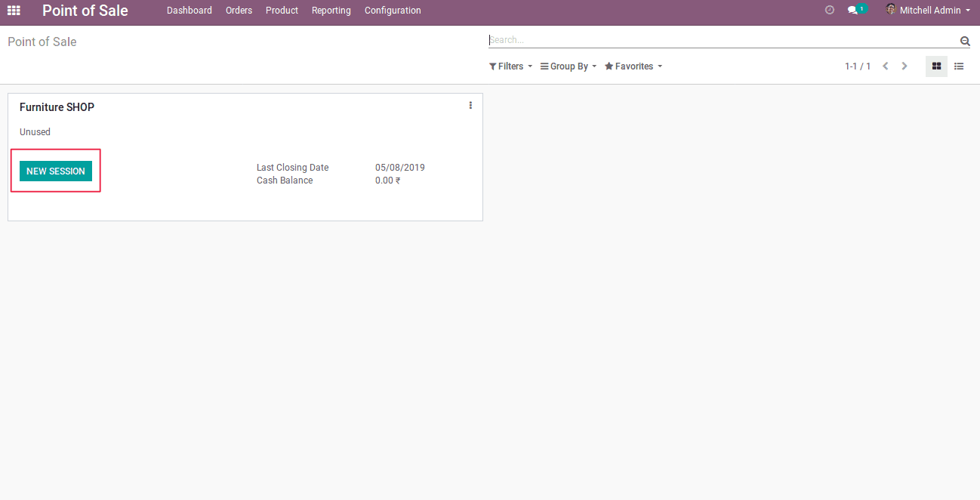This screenshot has width=980, height=500.
Task: Click Mitchell Admin avatar picture
Action: (x=891, y=10)
